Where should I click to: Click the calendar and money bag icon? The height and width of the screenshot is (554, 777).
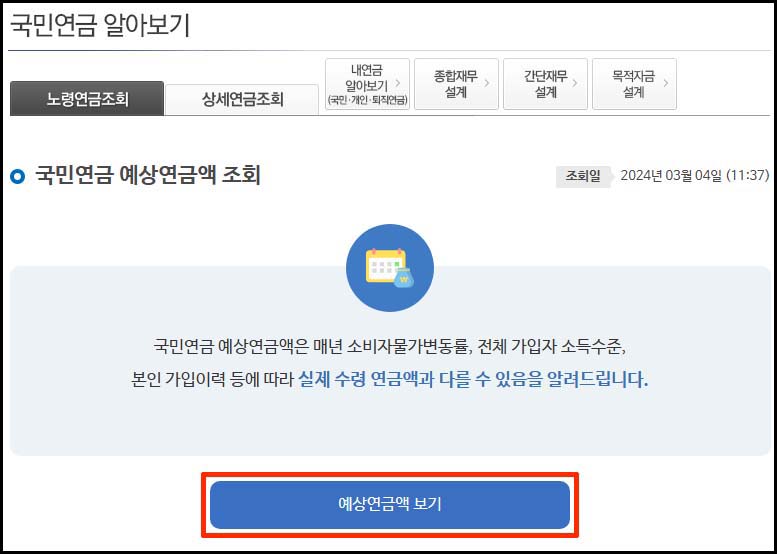pos(390,268)
